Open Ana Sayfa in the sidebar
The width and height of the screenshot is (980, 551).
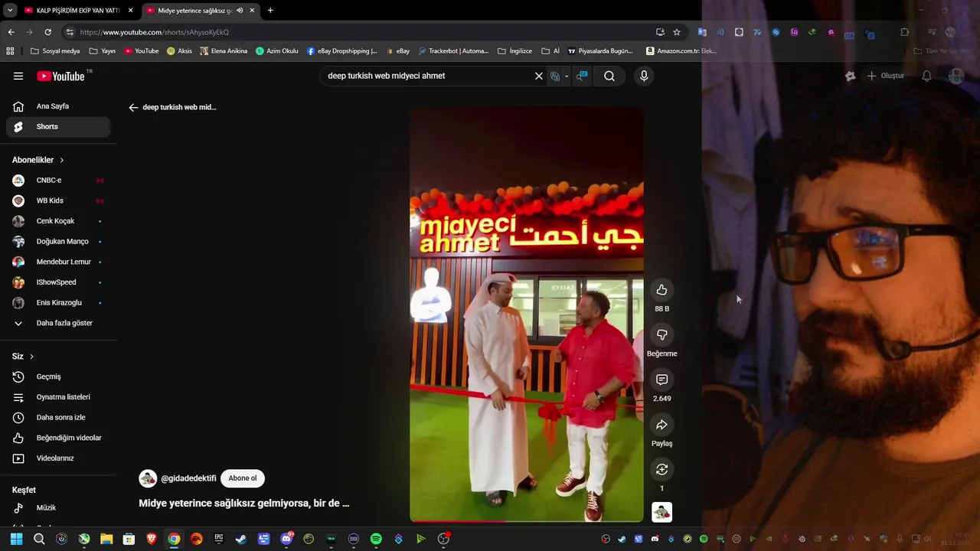58,106
